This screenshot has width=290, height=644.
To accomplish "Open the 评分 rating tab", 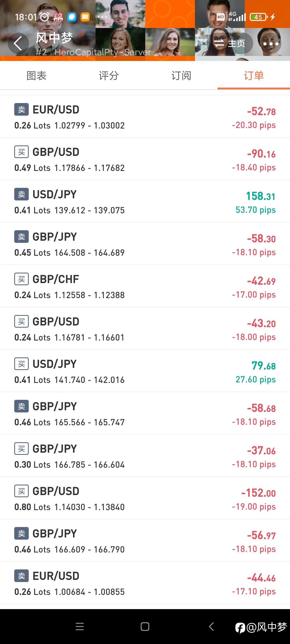I will click(x=109, y=76).
